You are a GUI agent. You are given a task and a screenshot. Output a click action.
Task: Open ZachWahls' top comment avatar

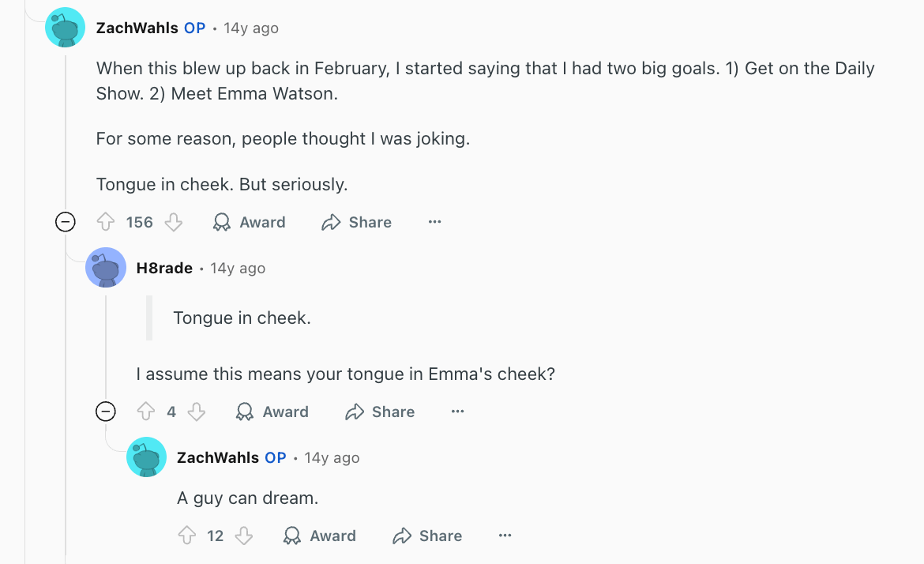66,28
